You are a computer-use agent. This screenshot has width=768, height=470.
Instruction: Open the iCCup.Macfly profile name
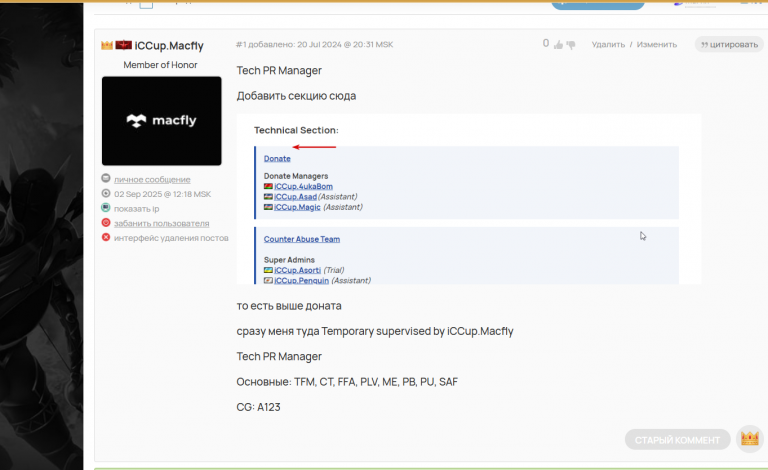169,46
